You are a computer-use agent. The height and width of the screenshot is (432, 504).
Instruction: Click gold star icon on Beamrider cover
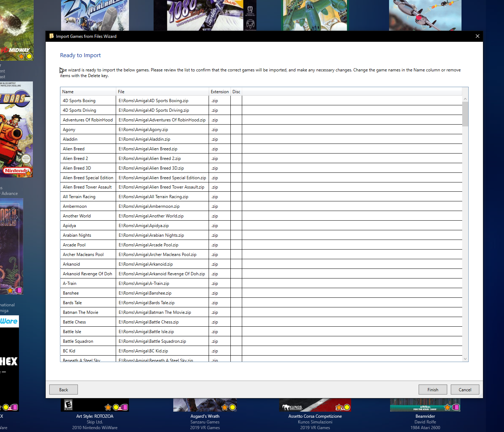pyautogui.click(x=447, y=407)
